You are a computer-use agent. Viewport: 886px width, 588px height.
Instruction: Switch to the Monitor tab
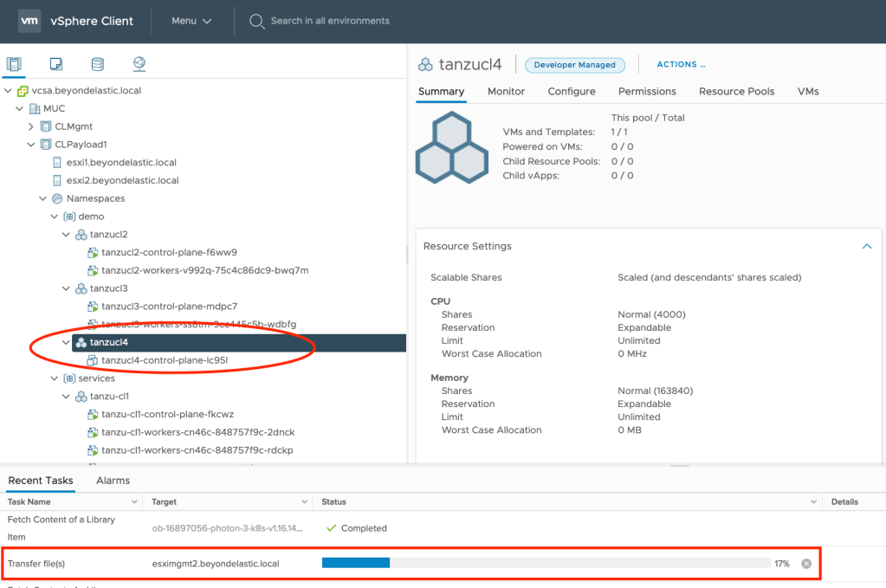pyautogui.click(x=506, y=91)
